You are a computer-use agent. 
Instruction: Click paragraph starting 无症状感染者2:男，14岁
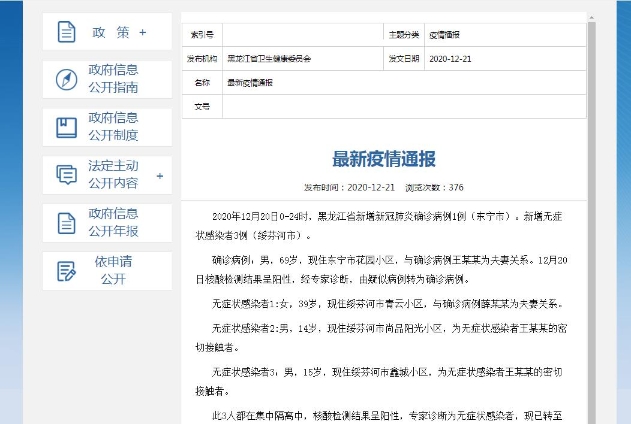pyautogui.click(x=381, y=338)
